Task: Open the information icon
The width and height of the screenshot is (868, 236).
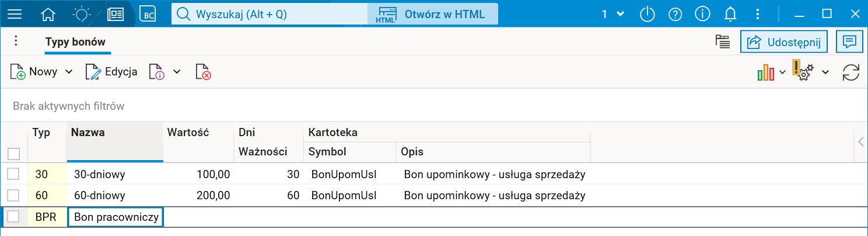Action: (703, 14)
